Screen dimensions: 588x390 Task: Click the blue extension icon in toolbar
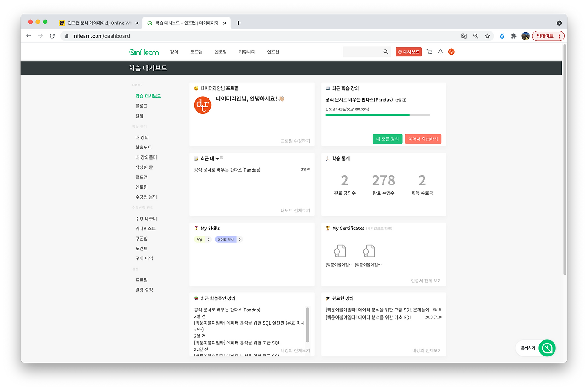pyautogui.click(x=502, y=36)
